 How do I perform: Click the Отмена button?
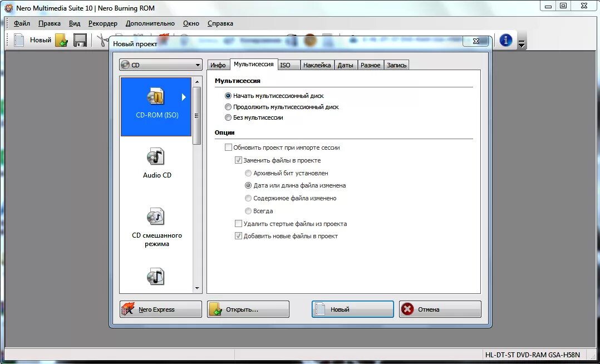440,309
